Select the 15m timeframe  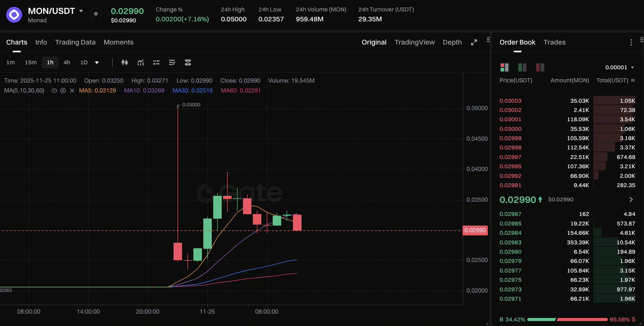pyautogui.click(x=31, y=62)
